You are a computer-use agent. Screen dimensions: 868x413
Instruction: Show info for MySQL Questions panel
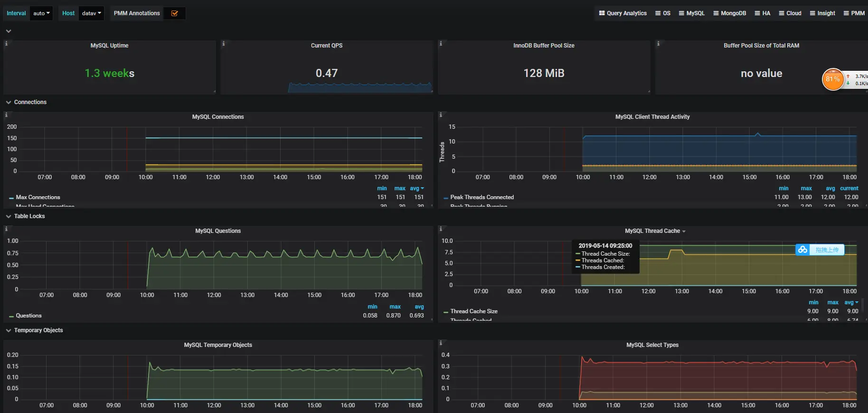[x=6, y=229]
